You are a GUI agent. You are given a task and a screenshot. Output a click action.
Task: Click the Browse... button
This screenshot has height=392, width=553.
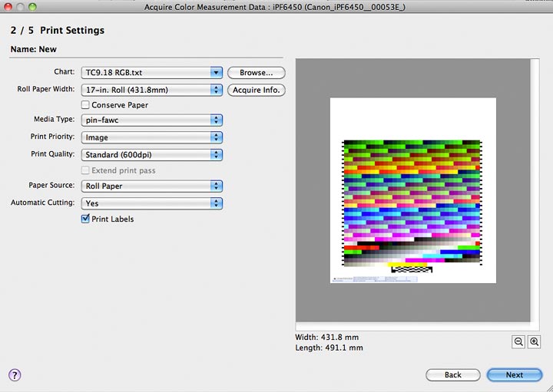point(257,73)
